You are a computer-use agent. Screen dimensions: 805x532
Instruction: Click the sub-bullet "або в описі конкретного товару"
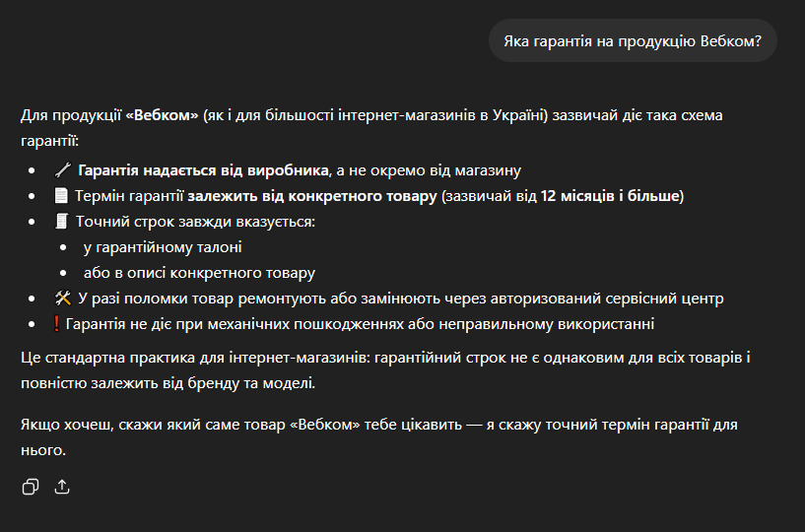coord(199,273)
